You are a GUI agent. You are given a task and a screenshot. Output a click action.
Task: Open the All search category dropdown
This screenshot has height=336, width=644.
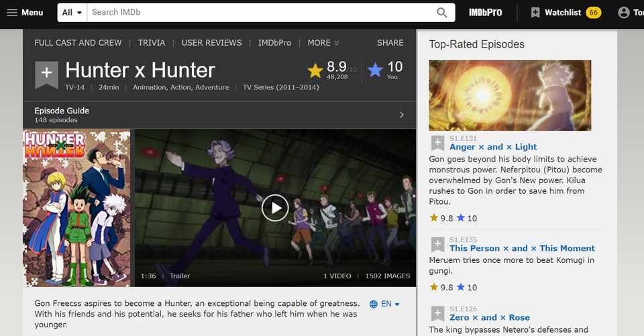point(72,13)
